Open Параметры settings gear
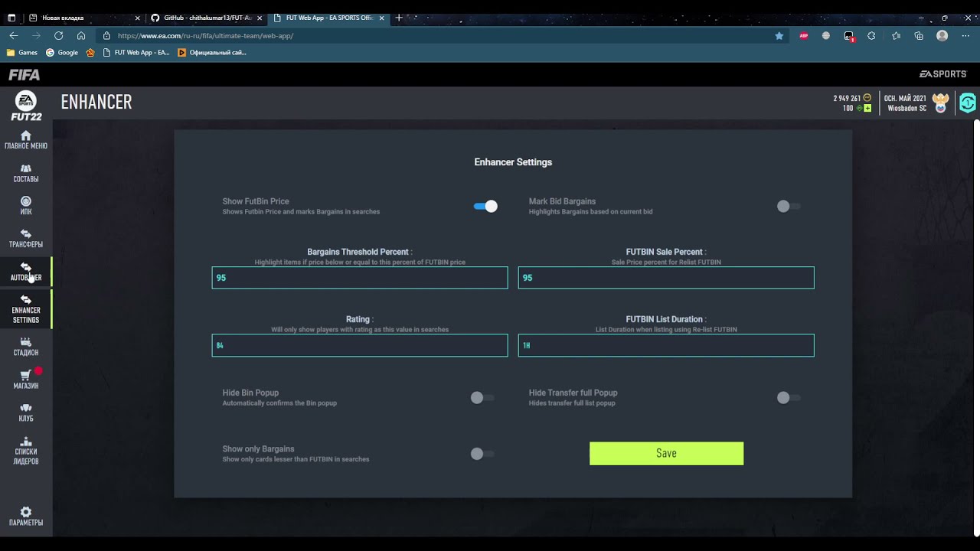Image resolution: width=980 pixels, height=551 pixels. tap(26, 517)
